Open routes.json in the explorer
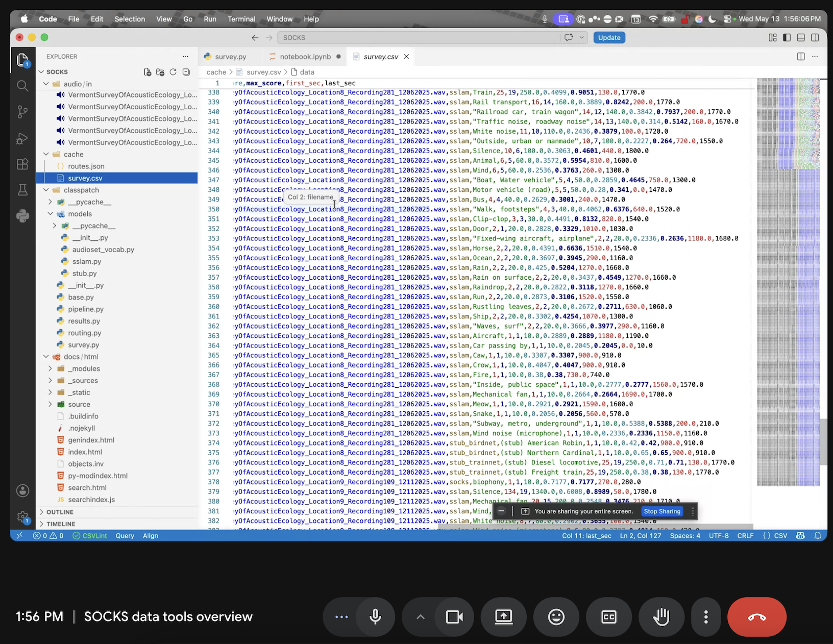Screen dimensions: 833x644 (x=86, y=166)
